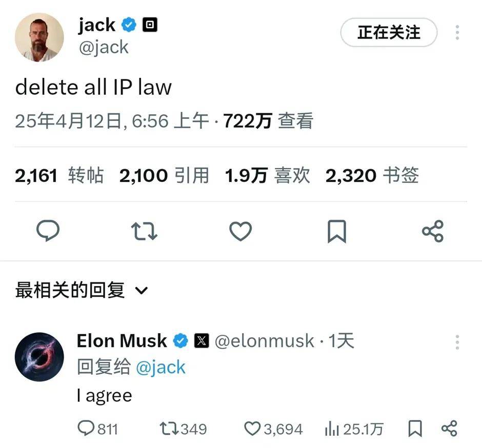
Task: Click the reply icon under jack's post
Action: [x=48, y=231]
